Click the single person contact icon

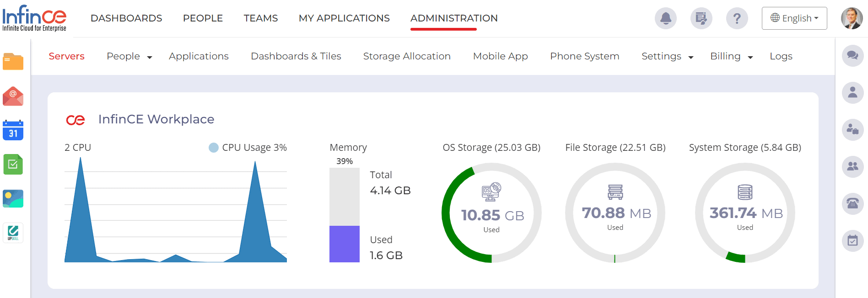click(x=852, y=92)
